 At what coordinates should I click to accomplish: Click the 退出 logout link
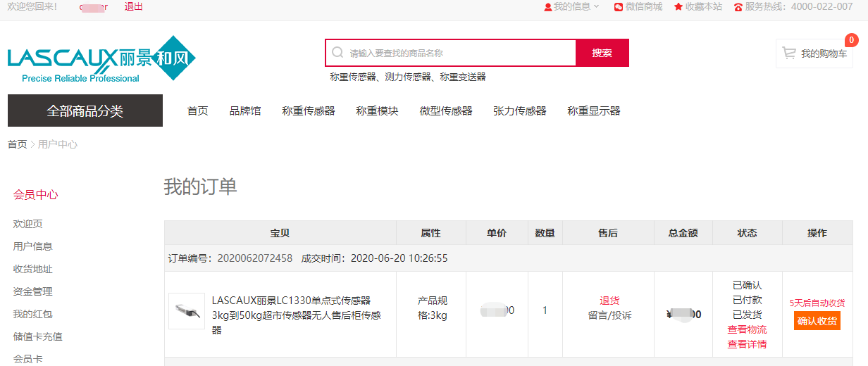133,6
